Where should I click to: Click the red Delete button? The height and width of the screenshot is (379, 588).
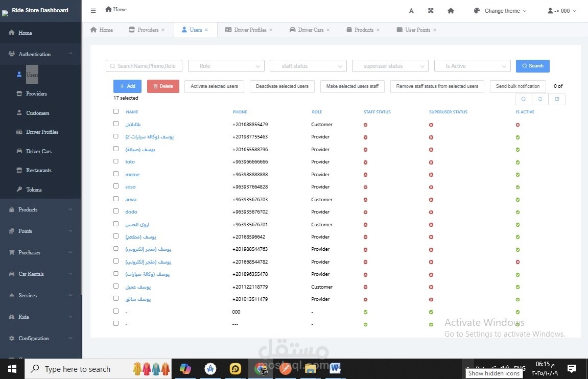pos(163,86)
